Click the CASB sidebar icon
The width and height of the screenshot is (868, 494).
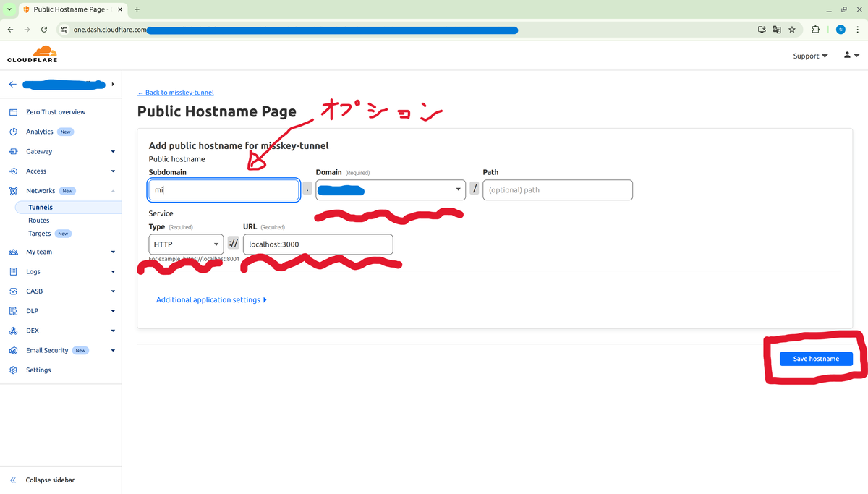pyautogui.click(x=12, y=291)
